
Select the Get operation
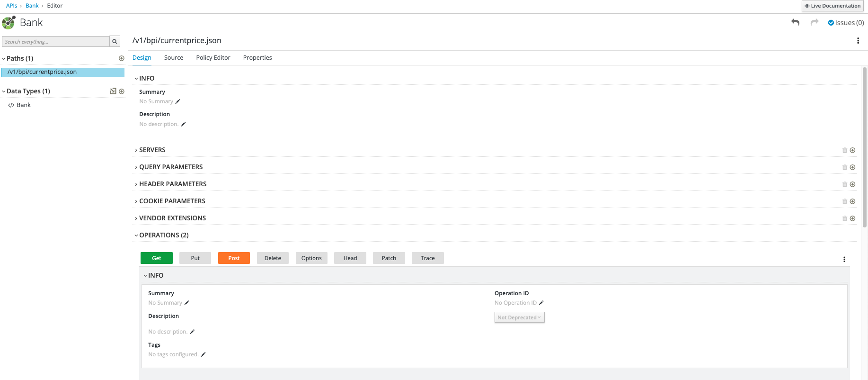157,258
